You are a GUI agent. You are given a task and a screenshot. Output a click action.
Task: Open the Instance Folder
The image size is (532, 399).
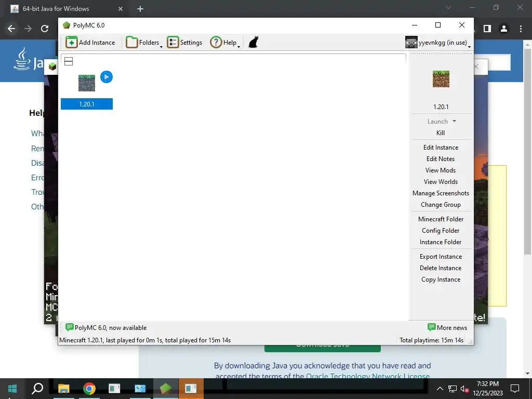441,242
